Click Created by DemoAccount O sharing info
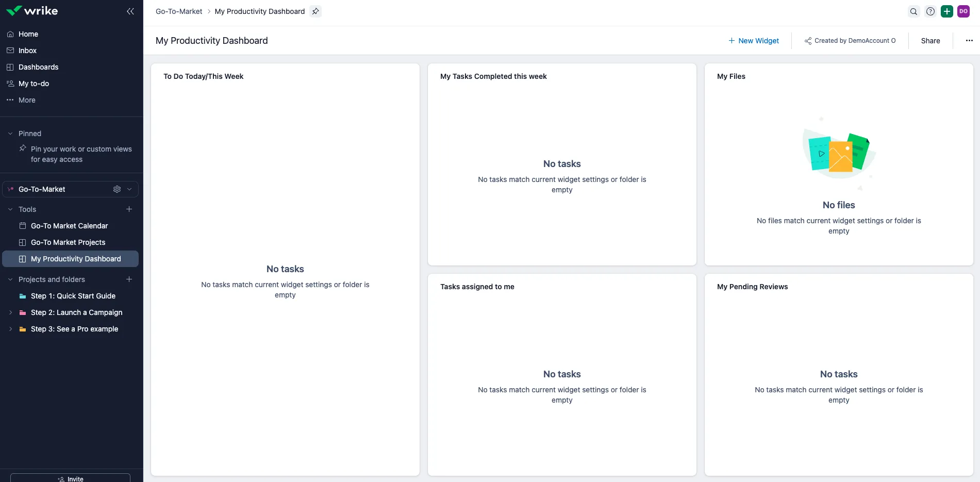Screen dimensions: 980x482 coord(850,41)
